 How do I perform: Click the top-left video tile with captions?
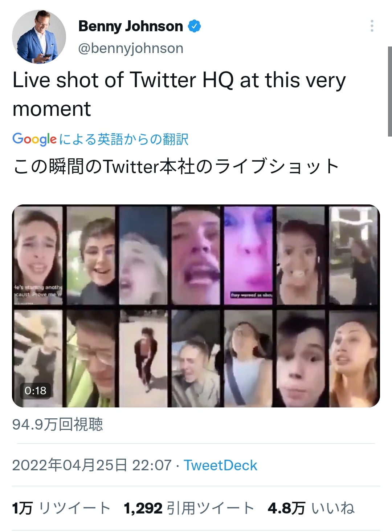38,255
